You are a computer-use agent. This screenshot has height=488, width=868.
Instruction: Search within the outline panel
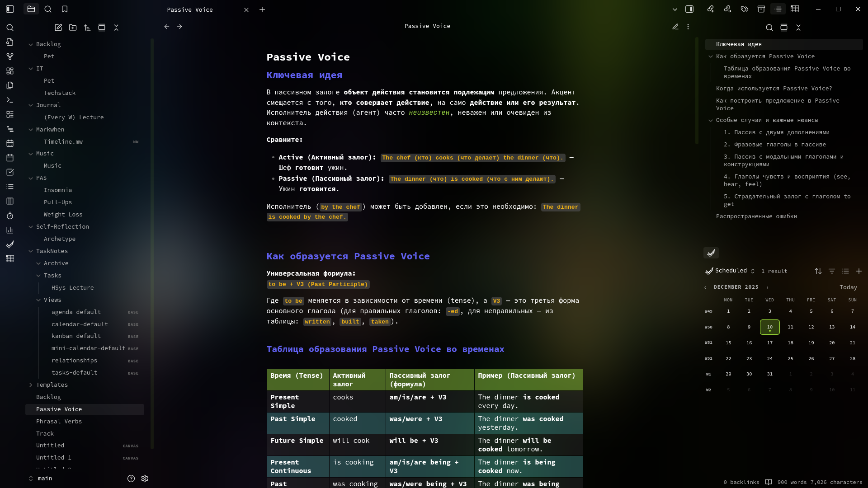pyautogui.click(x=769, y=28)
